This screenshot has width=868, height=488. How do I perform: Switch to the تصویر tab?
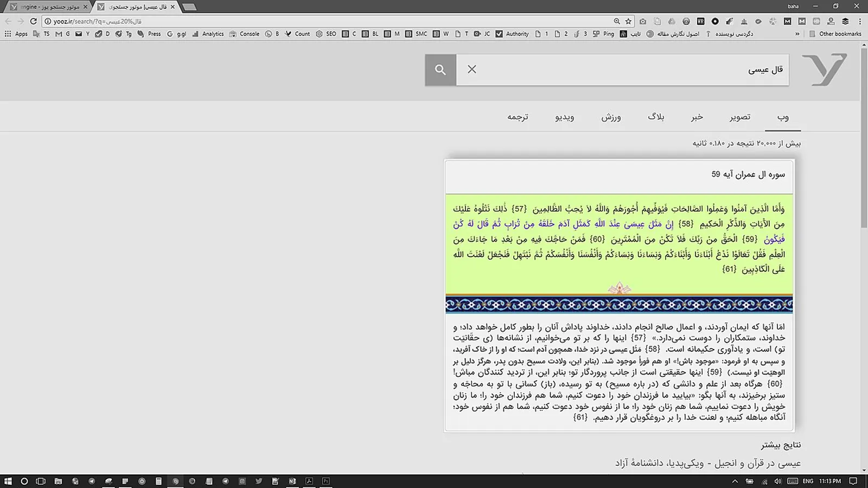(740, 117)
